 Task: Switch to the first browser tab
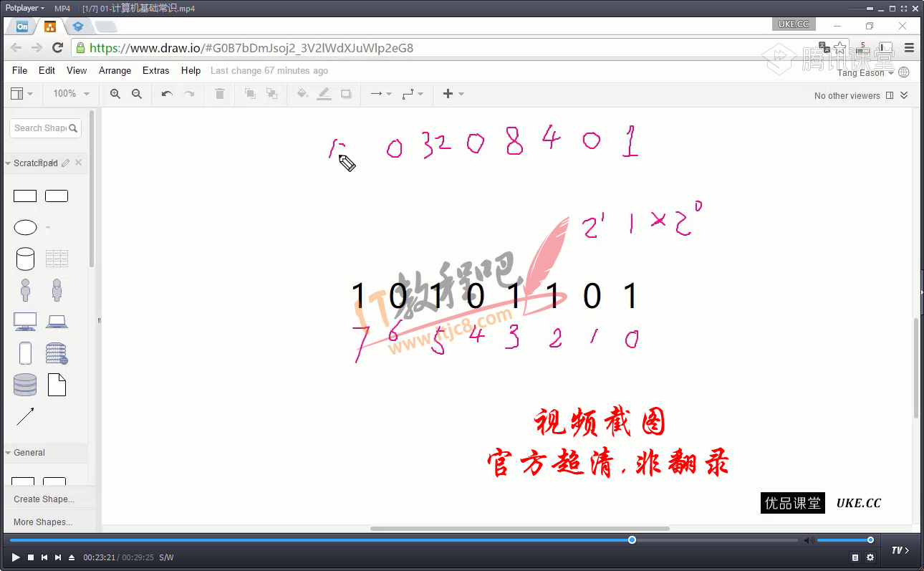(x=23, y=27)
